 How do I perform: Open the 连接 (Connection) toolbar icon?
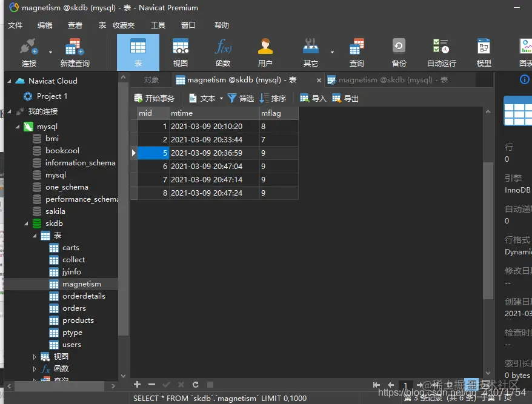29,53
